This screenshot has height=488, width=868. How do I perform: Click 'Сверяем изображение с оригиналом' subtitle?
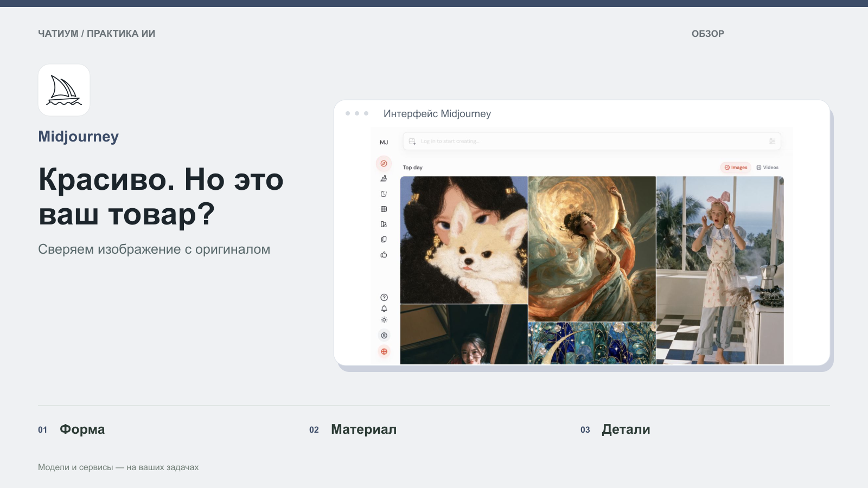click(x=154, y=249)
